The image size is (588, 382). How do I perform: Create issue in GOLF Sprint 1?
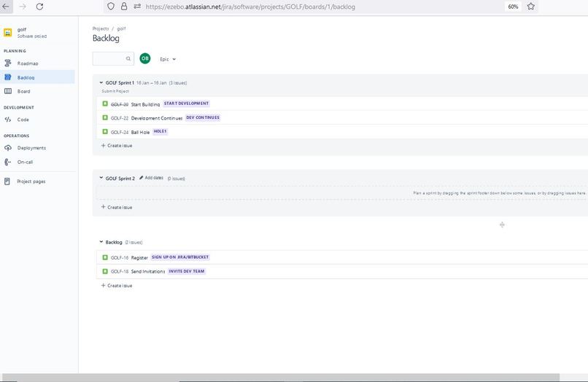tap(117, 146)
